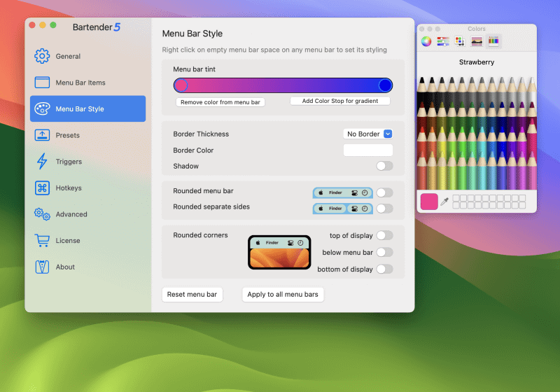Select the color sliders mode in Colors

coord(443,41)
